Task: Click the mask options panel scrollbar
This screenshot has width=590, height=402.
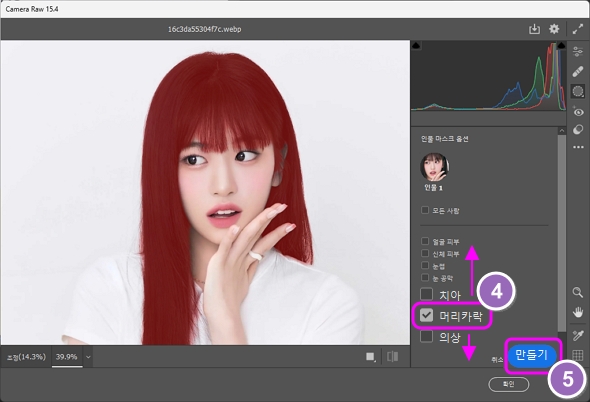Action: [562, 233]
